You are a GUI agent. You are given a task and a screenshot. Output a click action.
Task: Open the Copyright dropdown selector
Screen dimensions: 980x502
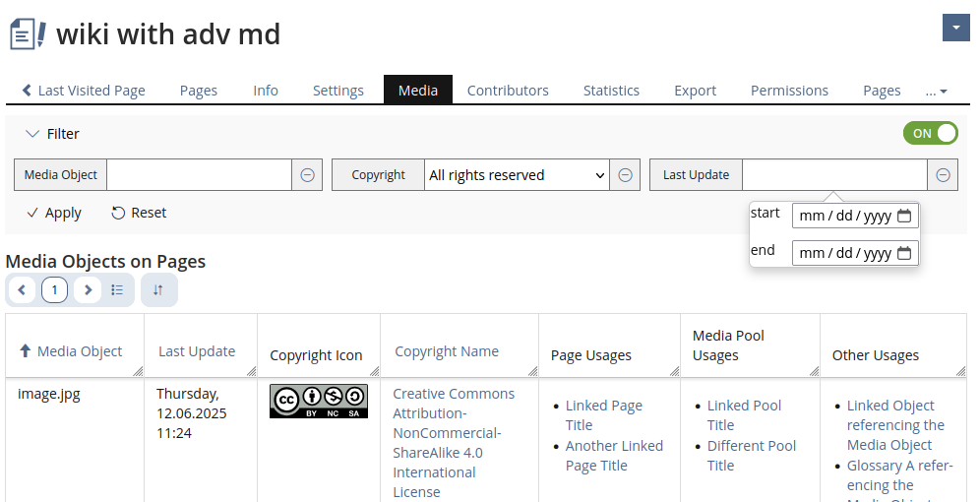click(x=517, y=175)
